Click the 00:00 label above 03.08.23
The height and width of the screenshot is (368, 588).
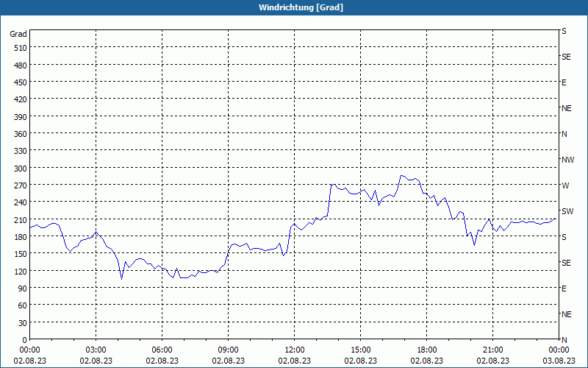pos(559,350)
